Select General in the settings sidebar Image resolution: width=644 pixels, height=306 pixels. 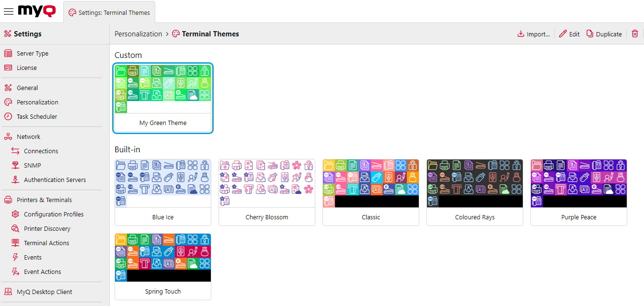27,88
